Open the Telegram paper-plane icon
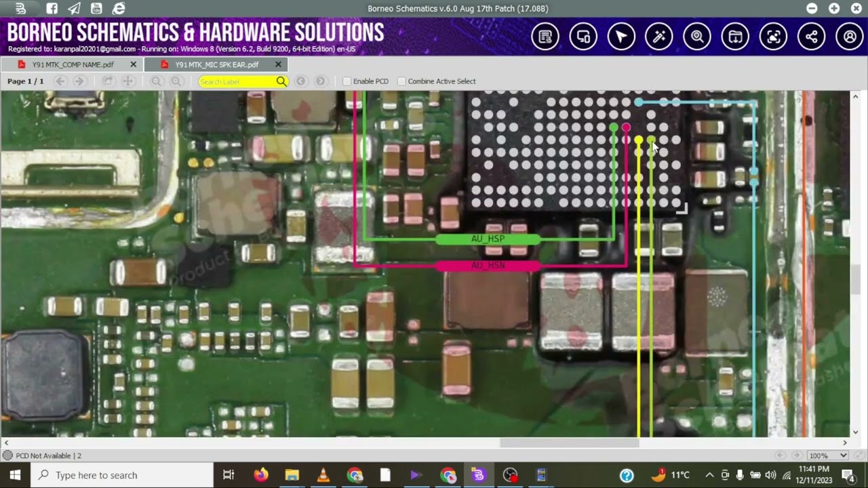 75,9
